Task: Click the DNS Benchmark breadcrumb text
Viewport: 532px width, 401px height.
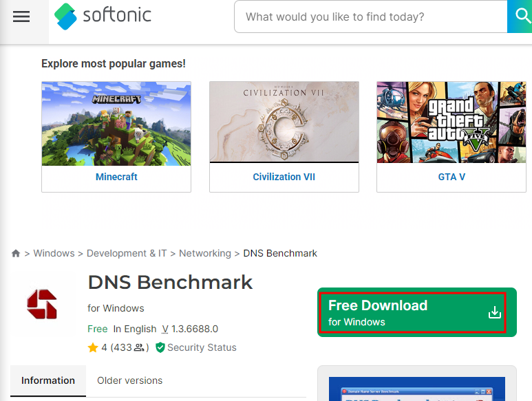Action: point(280,253)
